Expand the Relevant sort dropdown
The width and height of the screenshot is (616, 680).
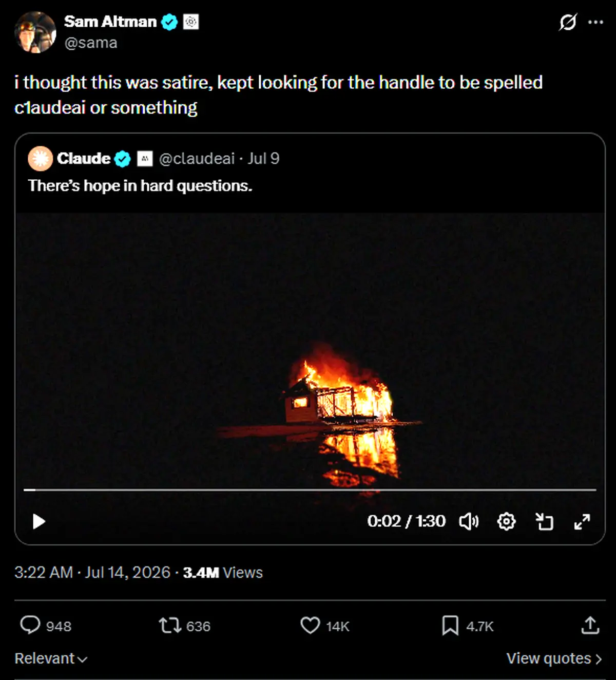click(x=51, y=658)
